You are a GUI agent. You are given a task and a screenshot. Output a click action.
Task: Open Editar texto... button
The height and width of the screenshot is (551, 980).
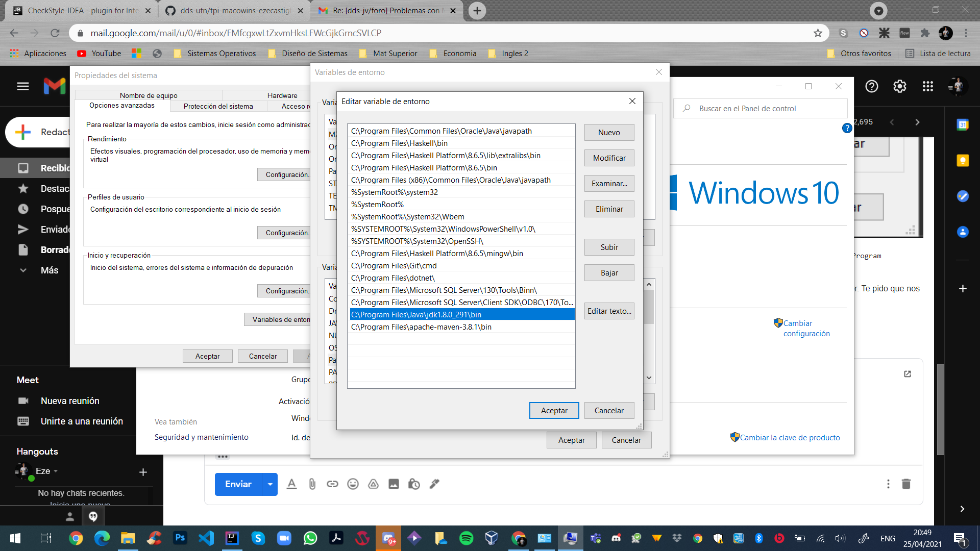[609, 311]
